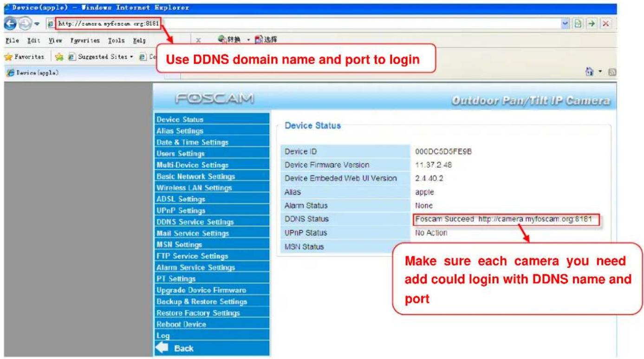644x359 pixels.
Task: Open DDNS Service Settings
Action: pos(212,222)
